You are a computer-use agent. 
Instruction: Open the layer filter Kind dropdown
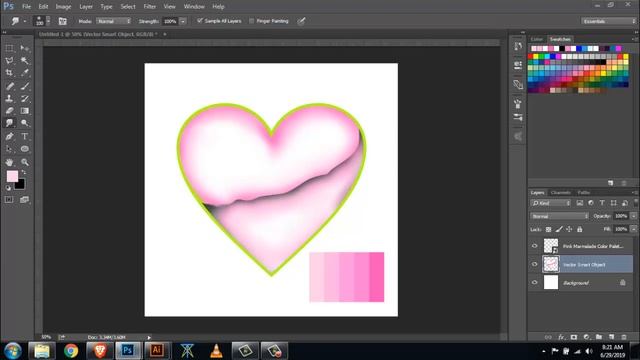coord(551,203)
